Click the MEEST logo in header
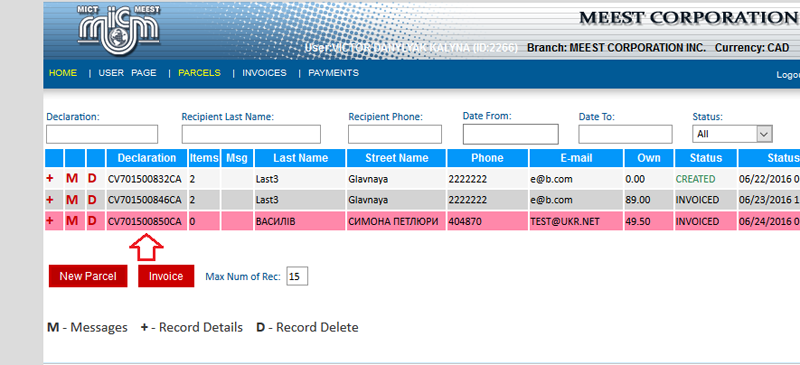The height and width of the screenshot is (365, 800). click(x=119, y=29)
